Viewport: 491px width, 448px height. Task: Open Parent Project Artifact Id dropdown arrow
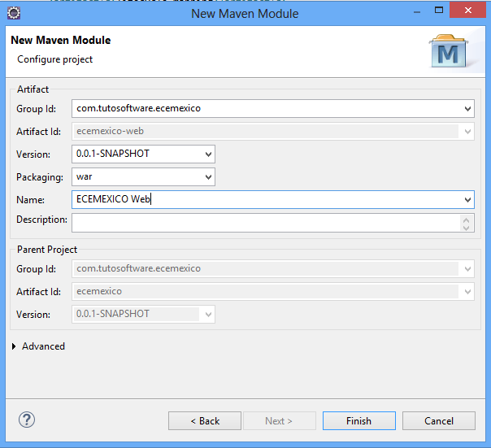click(467, 292)
